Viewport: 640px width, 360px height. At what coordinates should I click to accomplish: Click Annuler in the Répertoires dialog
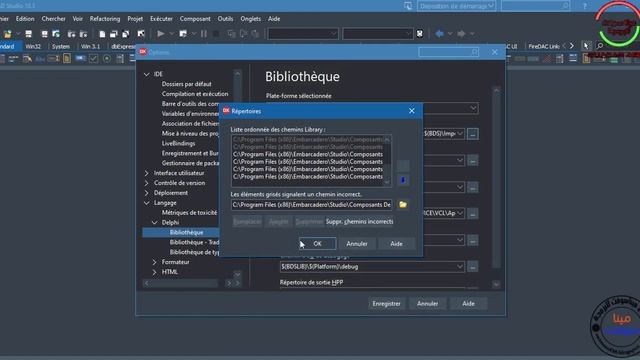(x=357, y=244)
